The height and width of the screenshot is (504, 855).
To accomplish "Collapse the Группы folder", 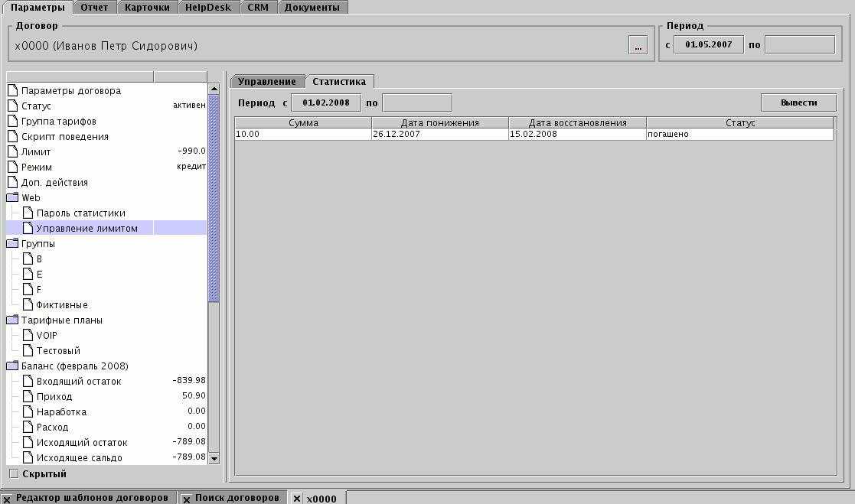I will pyautogui.click(x=12, y=243).
